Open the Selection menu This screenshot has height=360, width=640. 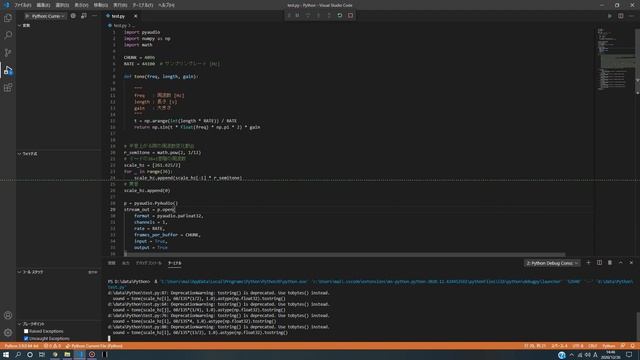click(62, 5)
